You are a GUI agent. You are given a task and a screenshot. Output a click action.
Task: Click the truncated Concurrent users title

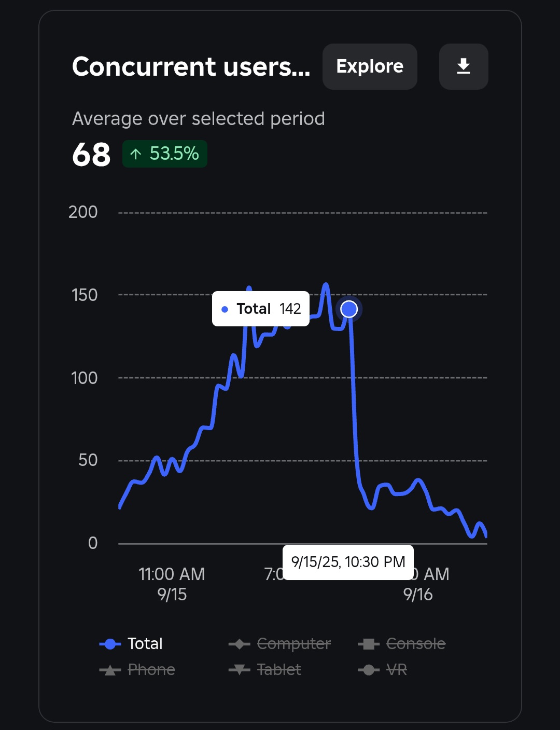click(x=191, y=66)
